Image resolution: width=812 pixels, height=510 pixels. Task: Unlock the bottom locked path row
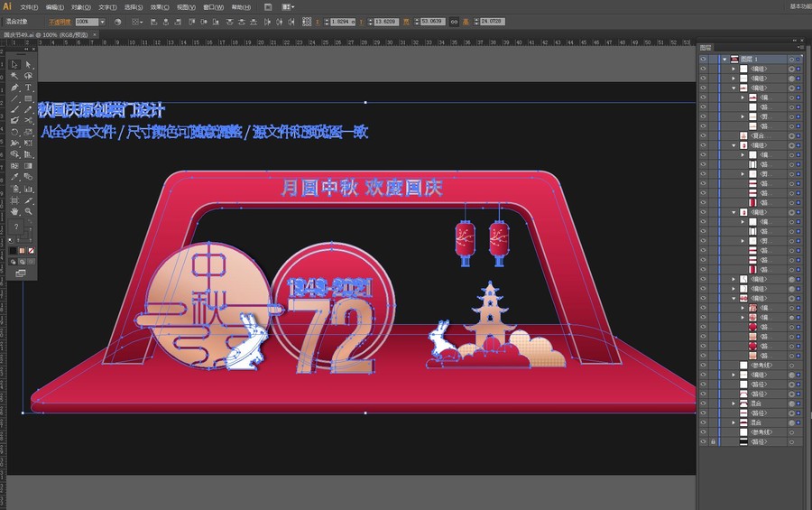[713, 441]
